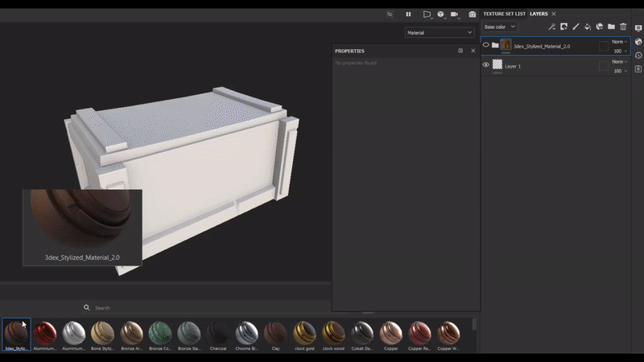Screen dimensions: 644x362
Task: Select the Bronze Sta material
Action: [189, 335]
